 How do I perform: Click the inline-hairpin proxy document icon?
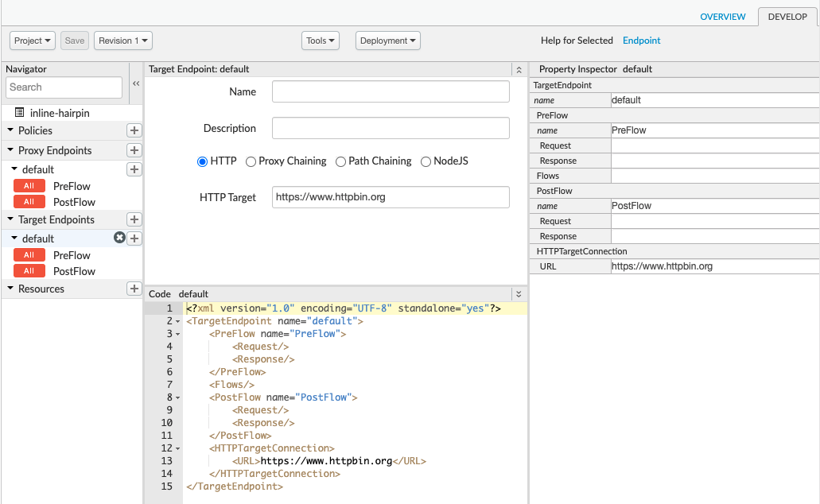tap(19, 112)
